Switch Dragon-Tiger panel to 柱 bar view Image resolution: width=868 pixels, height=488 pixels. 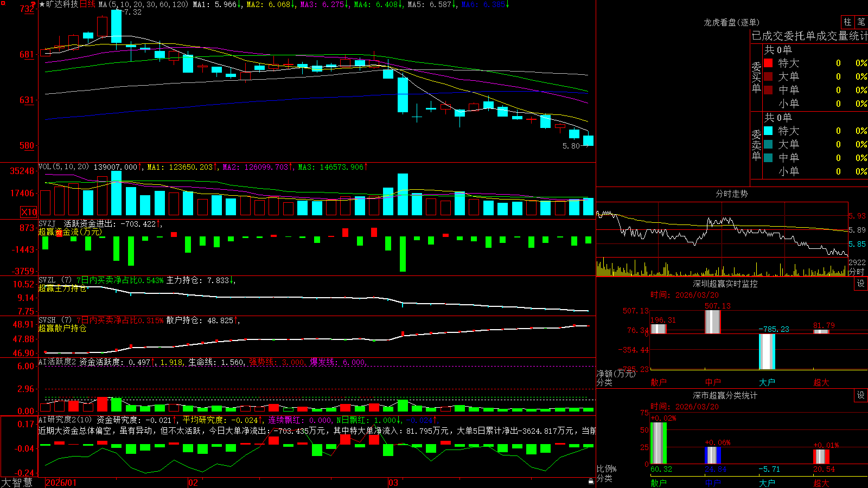847,22
